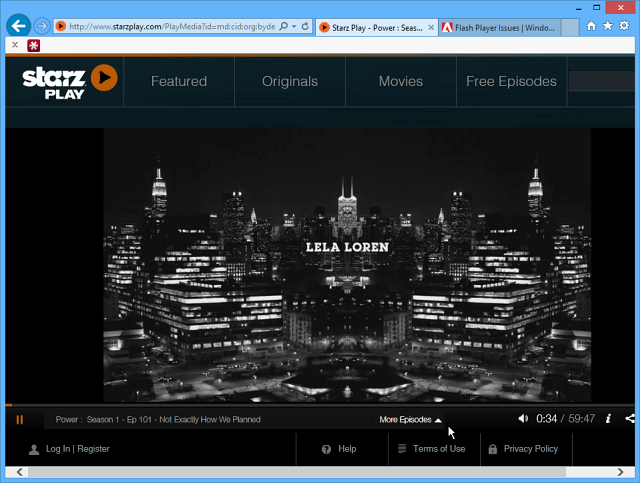This screenshot has width=640, height=483.
Task: Click the video showing LELA LOREN credit
Action: (347, 265)
